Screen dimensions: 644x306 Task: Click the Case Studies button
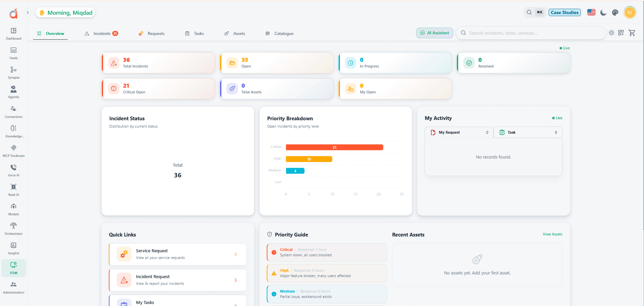[565, 12]
